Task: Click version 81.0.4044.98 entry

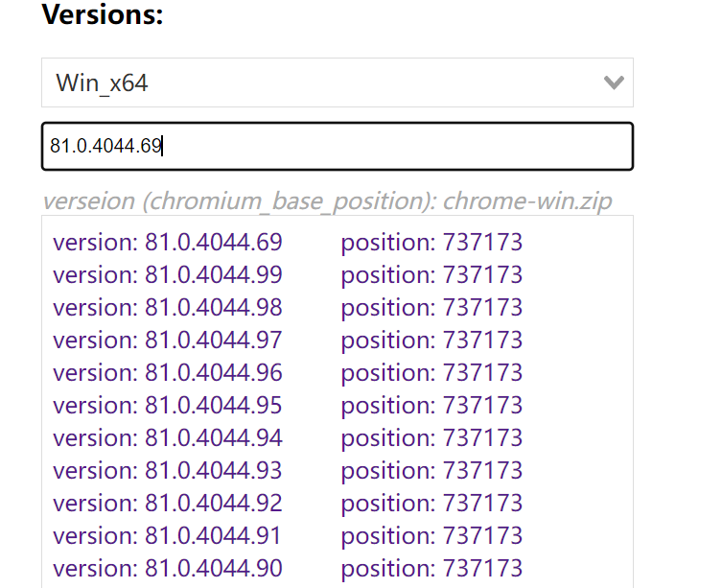Action: [168, 307]
